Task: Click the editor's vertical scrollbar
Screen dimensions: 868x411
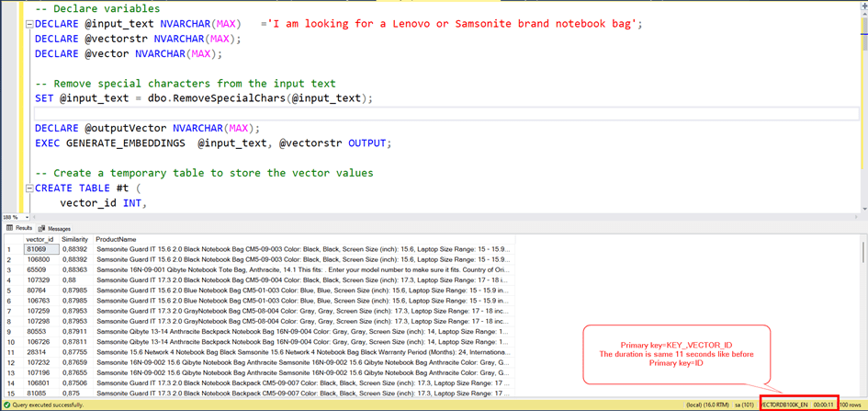Action: (x=862, y=110)
